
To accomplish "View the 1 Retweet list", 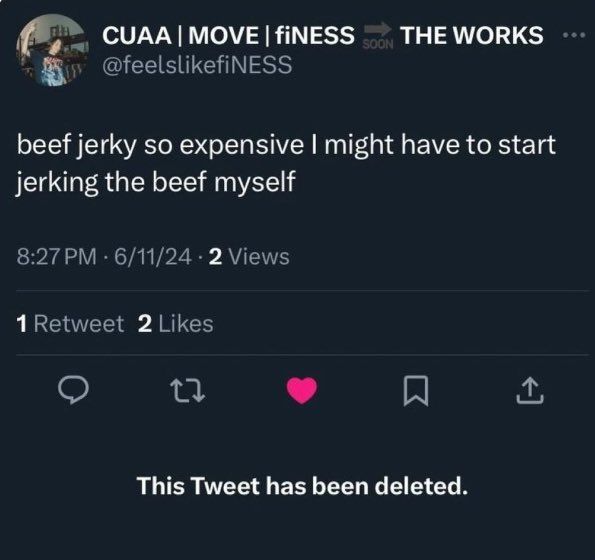I will point(70,324).
